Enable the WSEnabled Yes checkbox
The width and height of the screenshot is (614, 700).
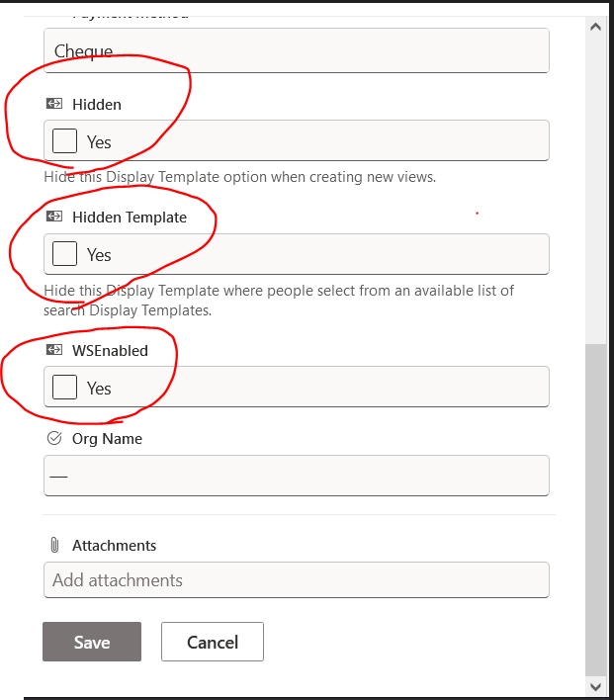[64, 387]
